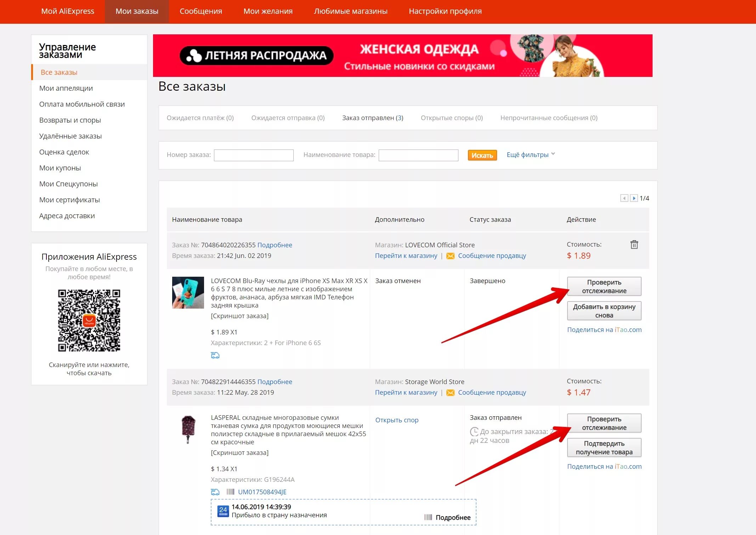Open Оплата мобильной связи in sidebar
The width and height of the screenshot is (756, 535).
click(82, 104)
